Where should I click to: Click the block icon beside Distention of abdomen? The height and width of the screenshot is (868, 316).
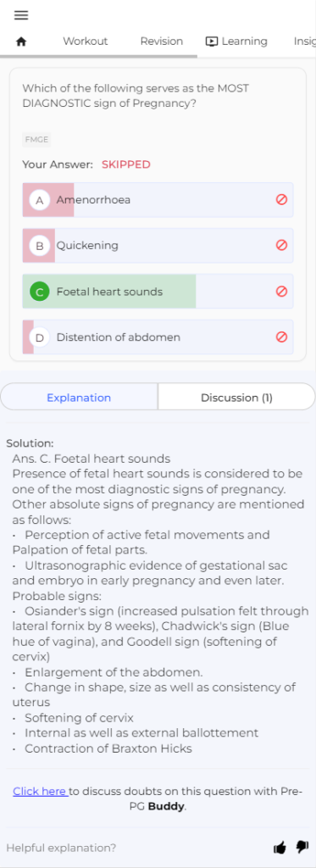point(281,337)
